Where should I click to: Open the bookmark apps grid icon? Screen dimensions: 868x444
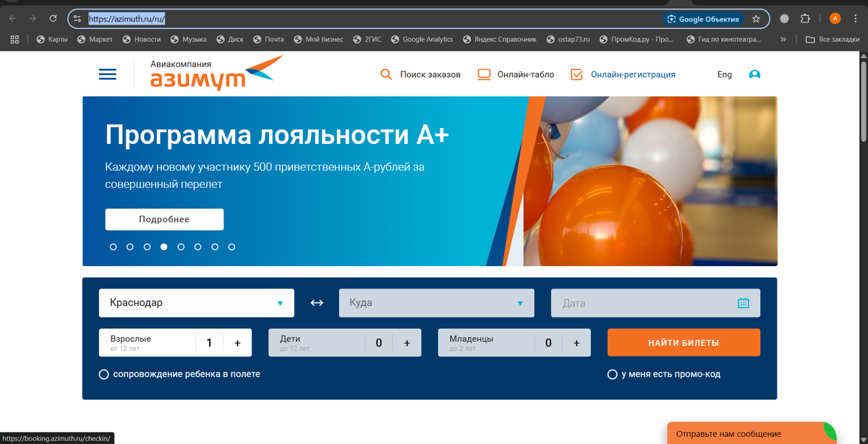(x=14, y=40)
